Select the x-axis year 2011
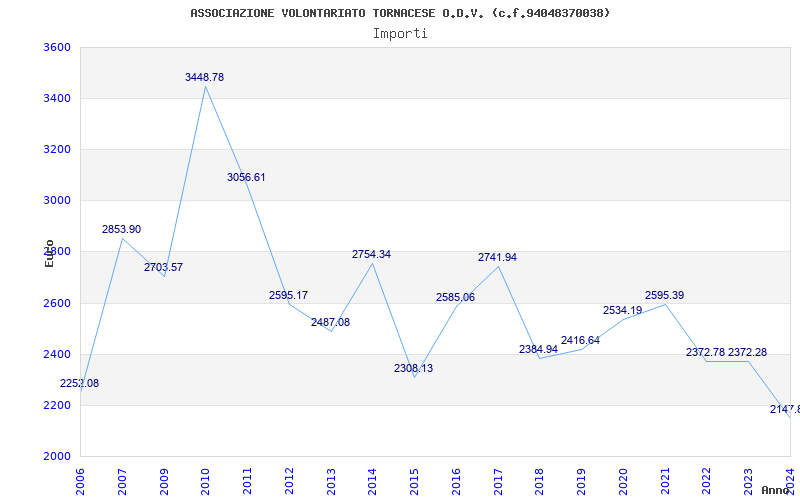 (x=247, y=481)
